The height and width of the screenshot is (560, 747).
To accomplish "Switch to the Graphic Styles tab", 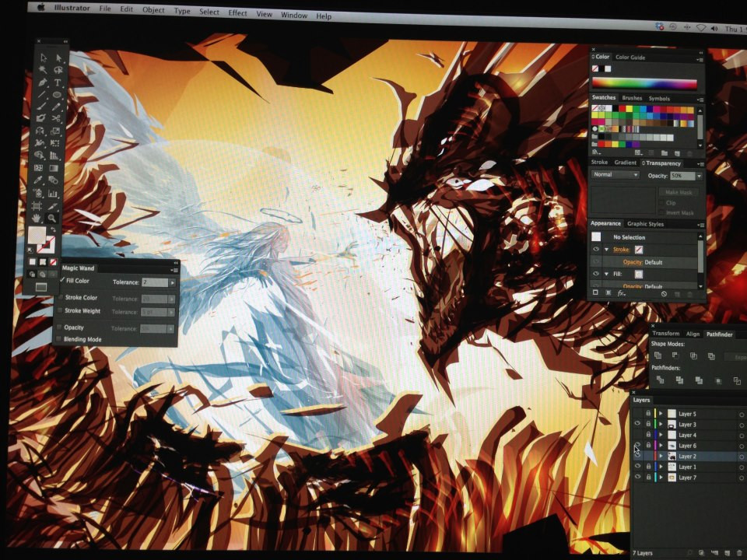I will coord(645,224).
